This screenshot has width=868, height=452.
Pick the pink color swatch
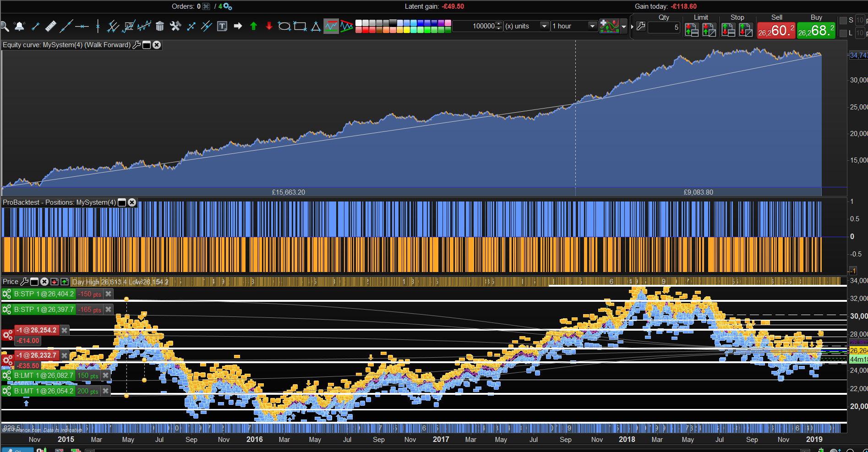click(x=448, y=23)
